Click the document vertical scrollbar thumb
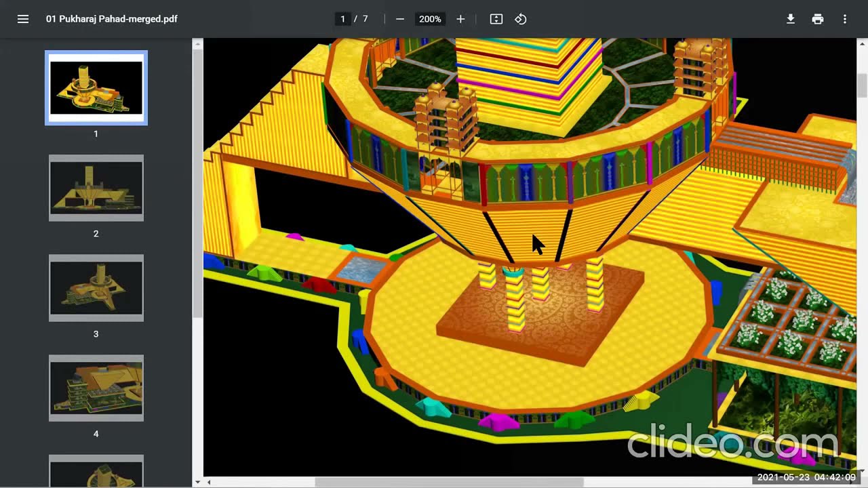 point(863,86)
